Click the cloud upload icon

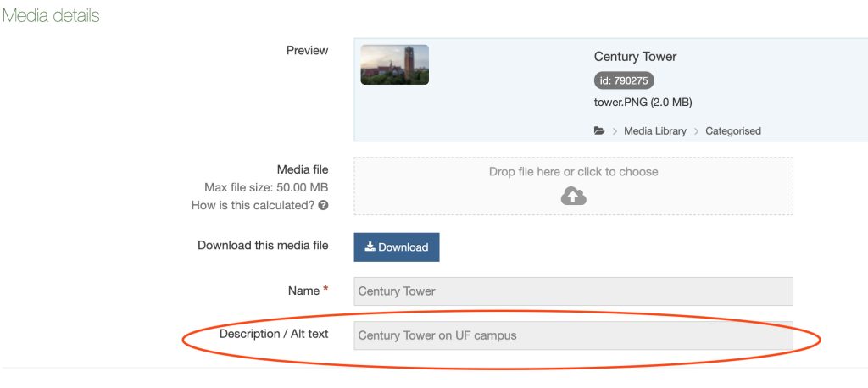(573, 196)
